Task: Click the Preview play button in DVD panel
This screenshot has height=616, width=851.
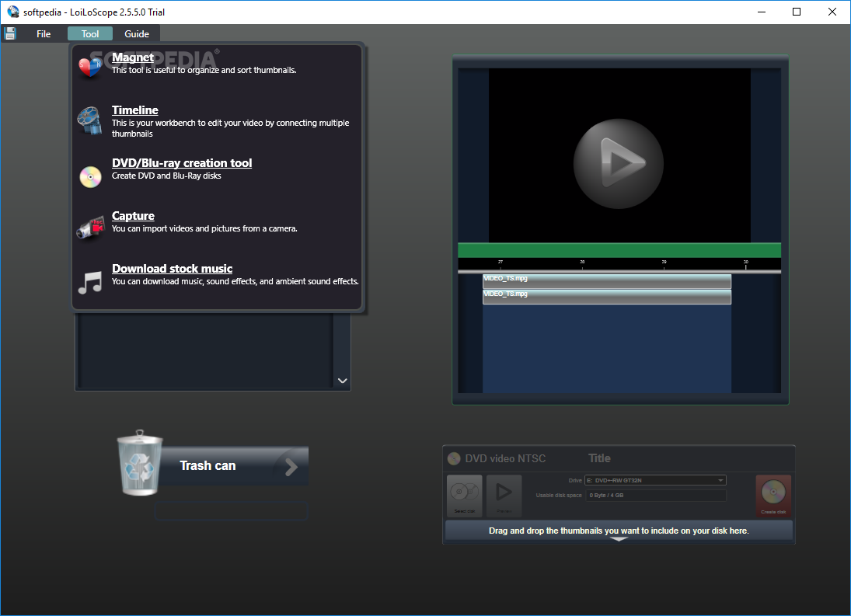Action: (x=504, y=496)
